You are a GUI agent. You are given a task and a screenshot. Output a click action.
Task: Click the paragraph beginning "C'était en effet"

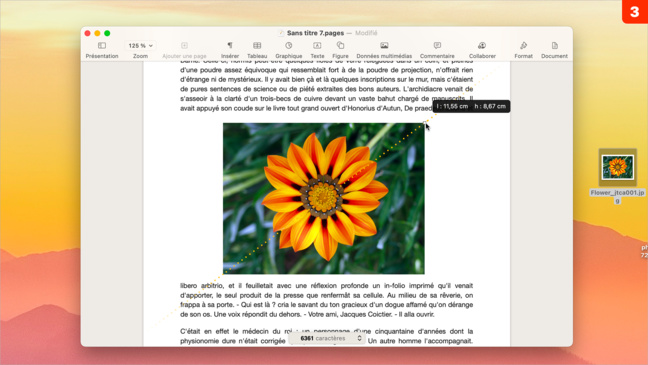coord(326,336)
